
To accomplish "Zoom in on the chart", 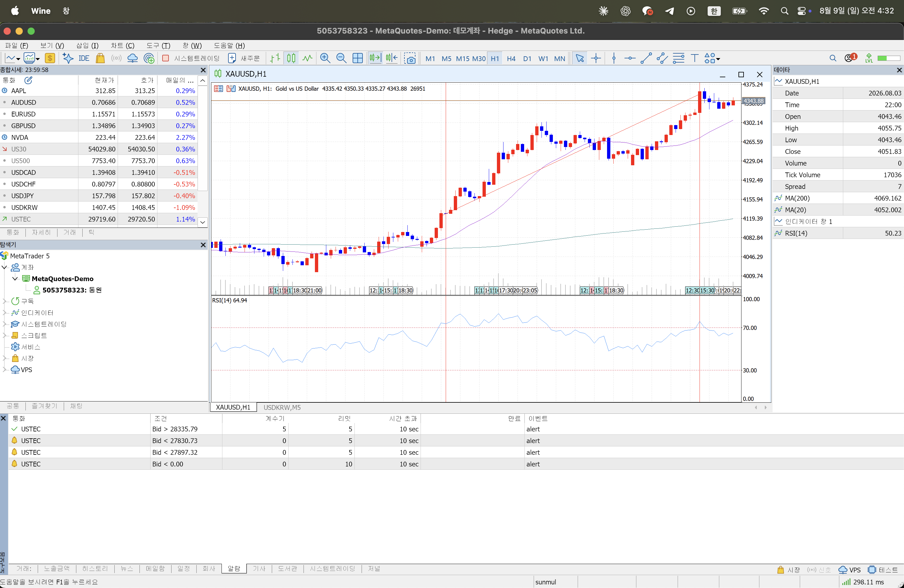I will [x=325, y=58].
